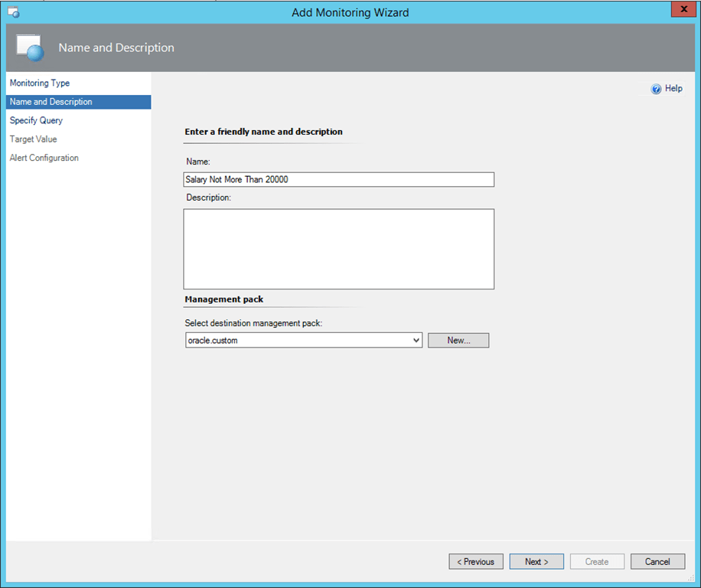Select the oracle.custom management pack combo box

[304, 340]
